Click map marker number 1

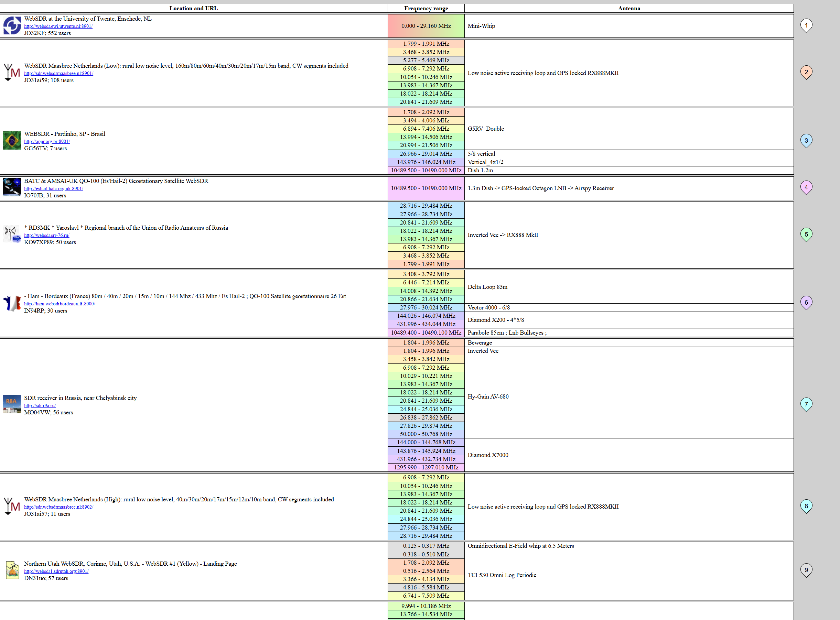tap(806, 25)
